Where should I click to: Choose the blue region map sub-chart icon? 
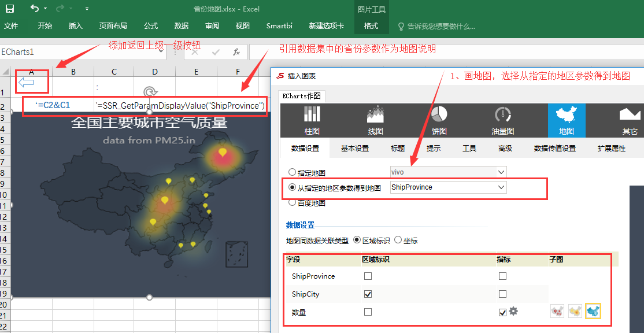[x=593, y=311]
